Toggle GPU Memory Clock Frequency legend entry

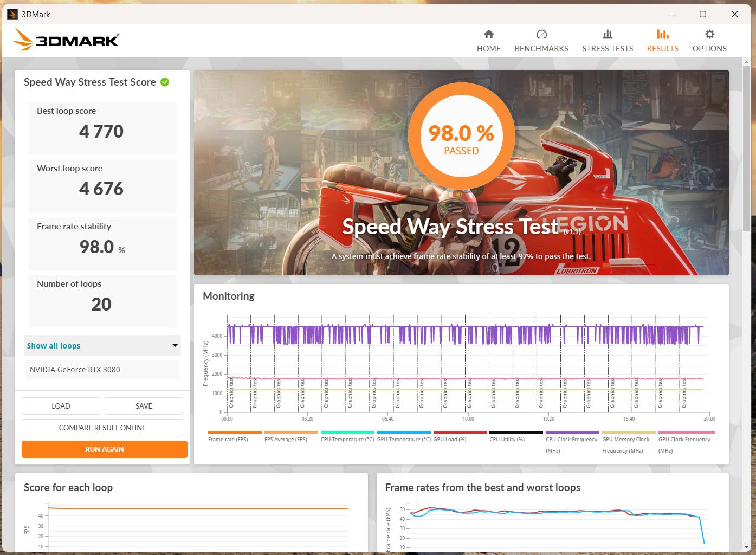[629, 443]
